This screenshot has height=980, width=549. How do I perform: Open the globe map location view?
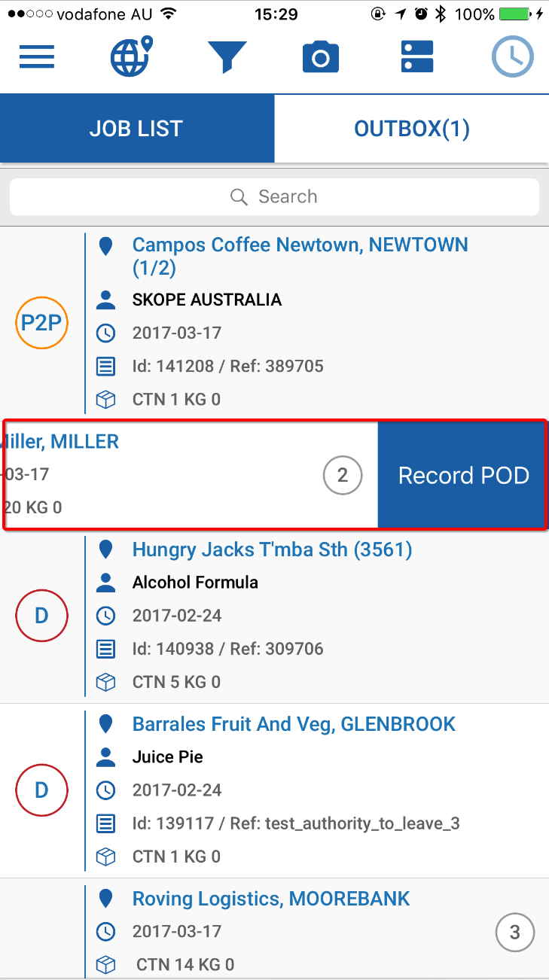[132, 56]
